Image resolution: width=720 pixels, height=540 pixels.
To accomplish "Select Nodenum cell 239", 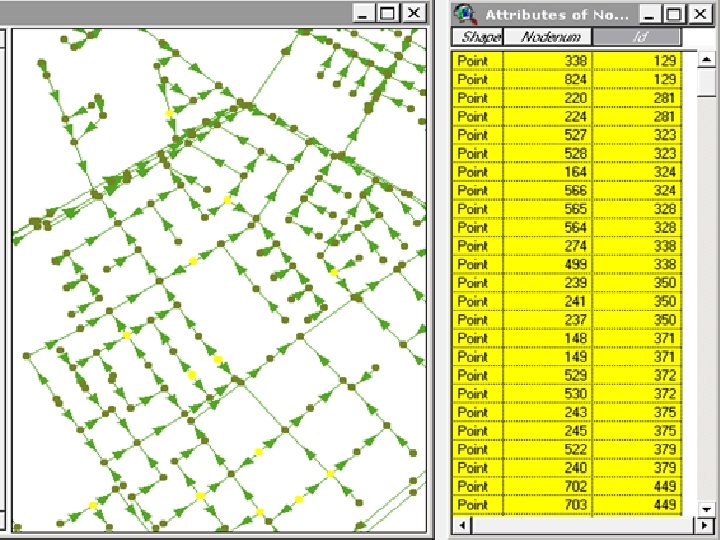I will pos(548,282).
